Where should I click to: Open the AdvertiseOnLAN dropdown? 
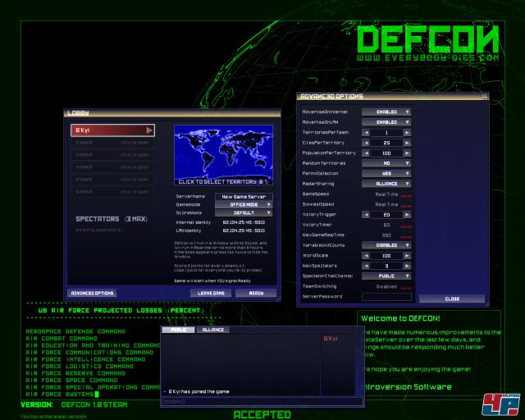(386, 122)
